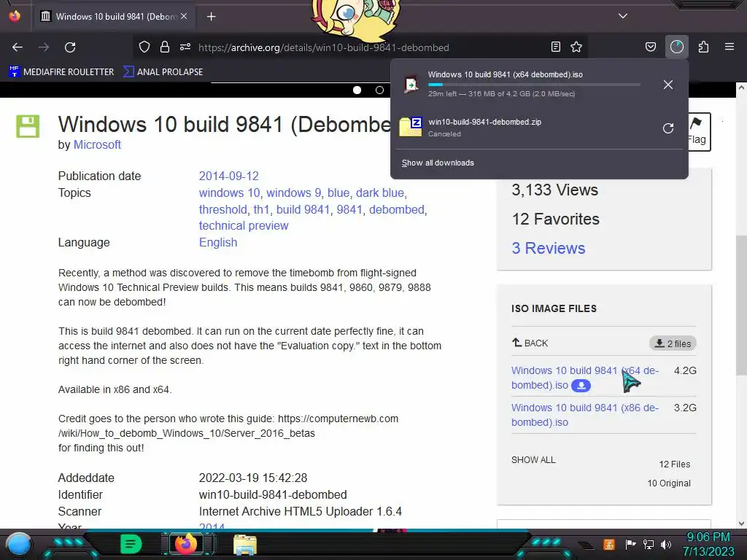Open the green notes app on taskbar
This screenshot has height=560, width=747.
[131, 544]
